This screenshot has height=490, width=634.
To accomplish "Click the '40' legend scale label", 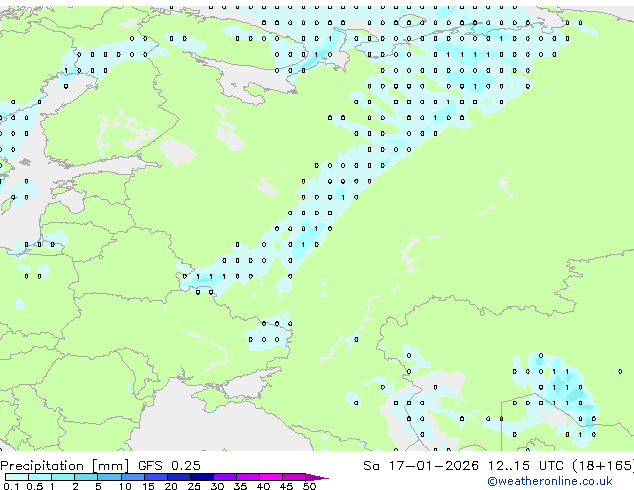I will click(x=263, y=486).
